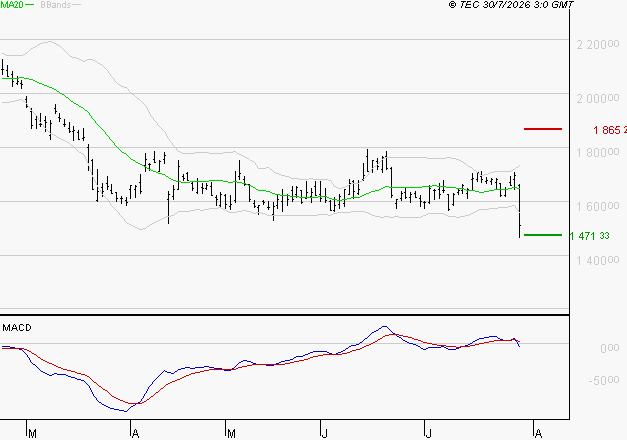The height and width of the screenshot is (440, 627).
Task: Click the first J month marker
Action: pyautogui.click(x=325, y=433)
